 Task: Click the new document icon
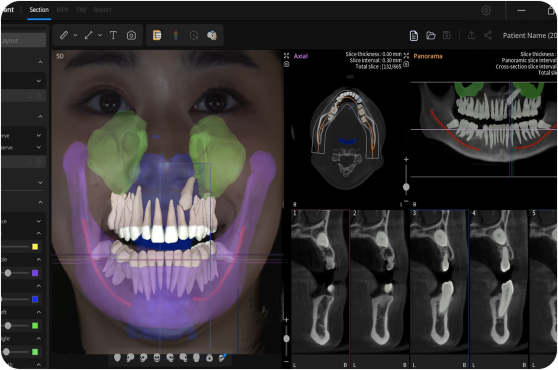414,36
